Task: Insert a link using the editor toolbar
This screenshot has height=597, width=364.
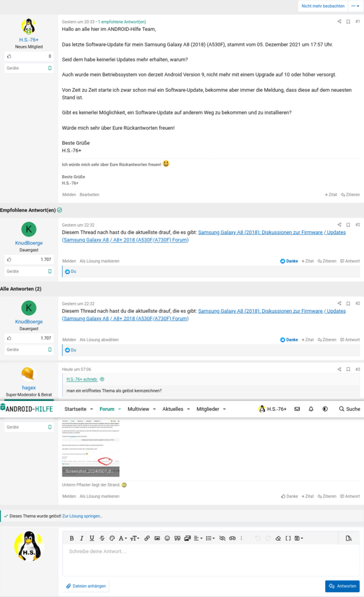Action: pyautogui.click(x=147, y=538)
